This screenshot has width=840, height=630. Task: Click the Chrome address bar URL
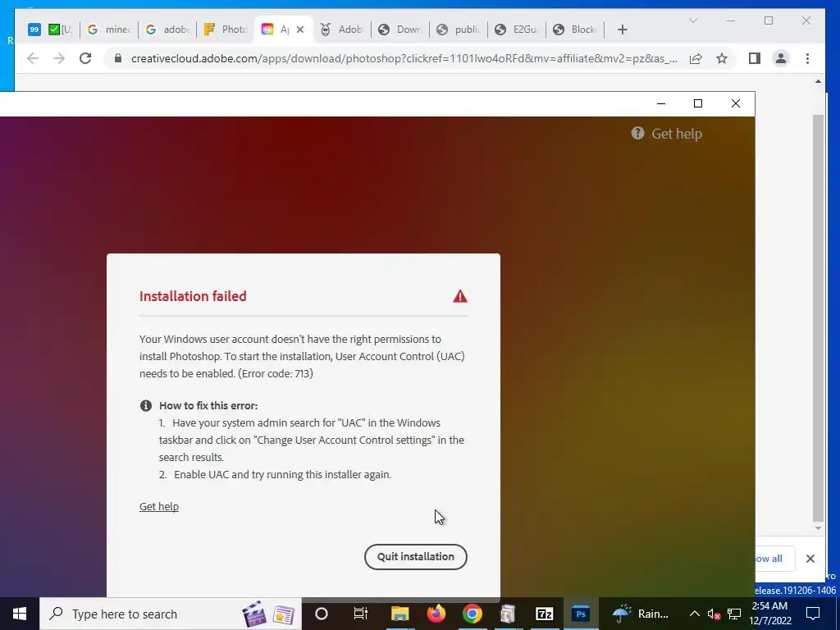pyautogui.click(x=404, y=58)
